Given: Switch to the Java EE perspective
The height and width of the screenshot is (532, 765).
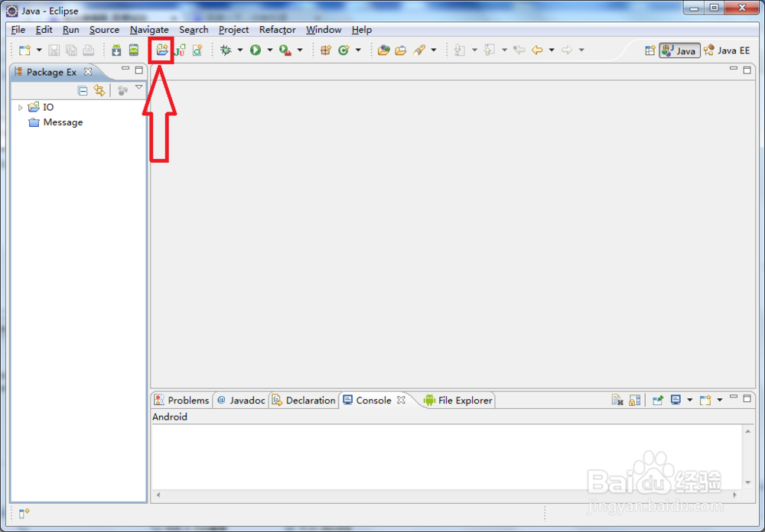Looking at the screenshot, I should click(x=727, y=50).
